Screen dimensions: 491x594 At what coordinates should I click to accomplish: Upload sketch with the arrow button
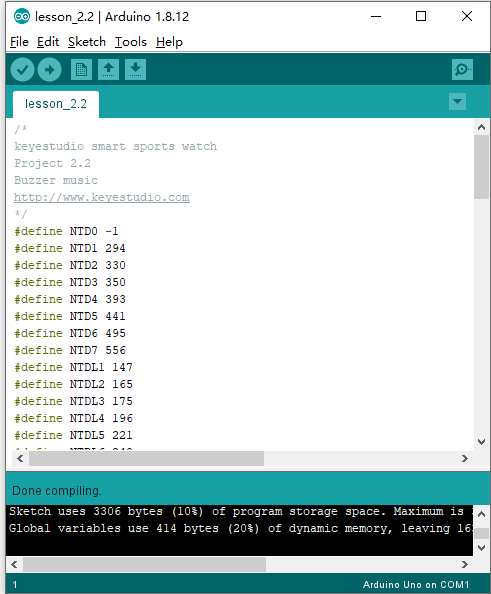click(50, 69)
